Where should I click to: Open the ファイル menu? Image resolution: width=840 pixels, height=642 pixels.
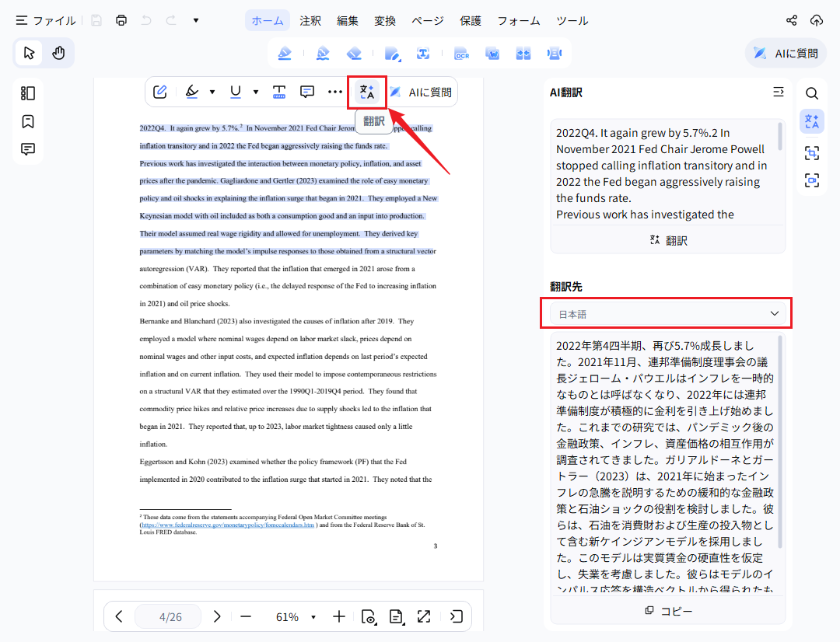46,21
